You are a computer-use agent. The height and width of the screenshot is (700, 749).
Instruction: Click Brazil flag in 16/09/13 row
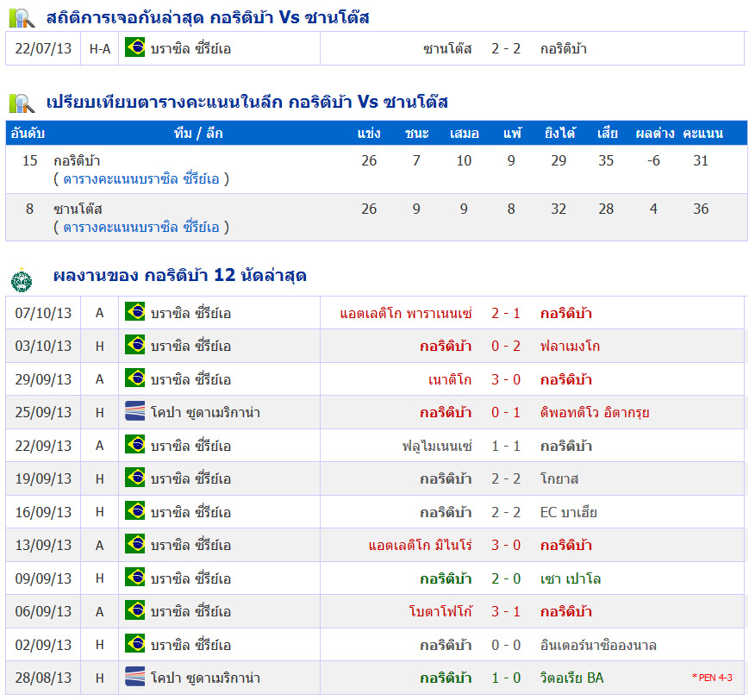pyautogui.click(x=134, y=511)
